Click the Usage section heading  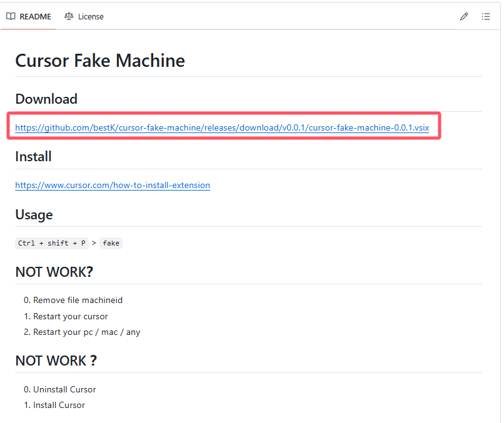click(x=34, y=214)
